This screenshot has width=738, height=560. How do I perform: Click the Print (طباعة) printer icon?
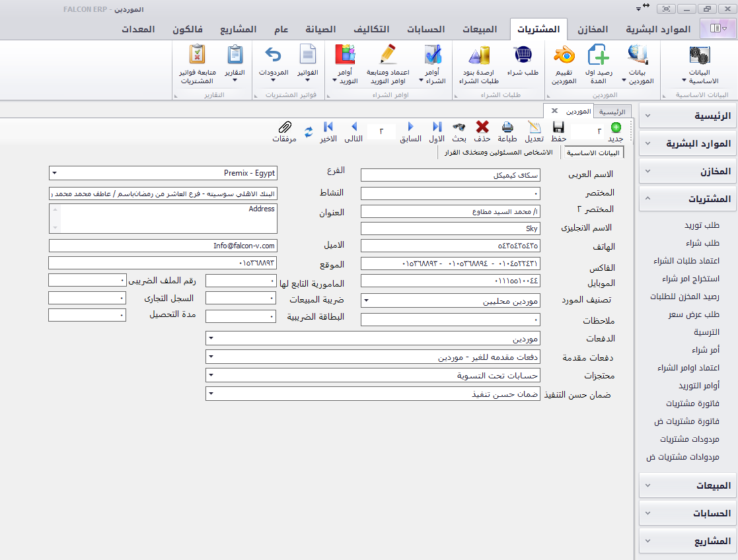pos(507,127)
